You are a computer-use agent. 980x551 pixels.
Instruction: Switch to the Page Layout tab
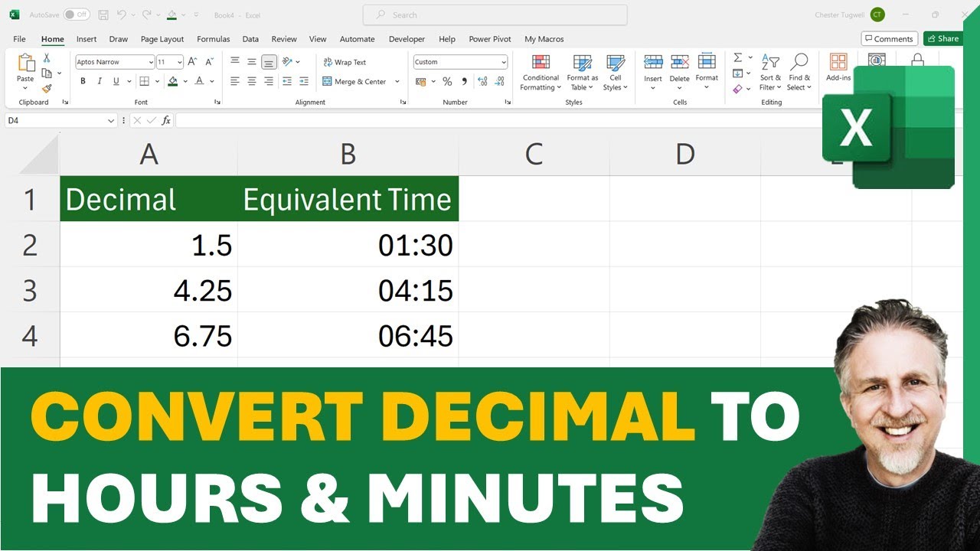point(162,39)
